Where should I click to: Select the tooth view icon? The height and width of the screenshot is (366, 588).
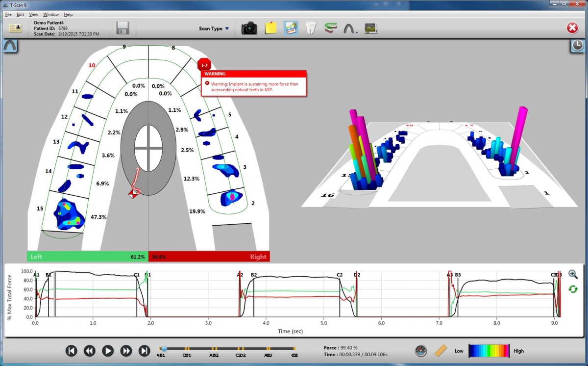click(311, 28)
